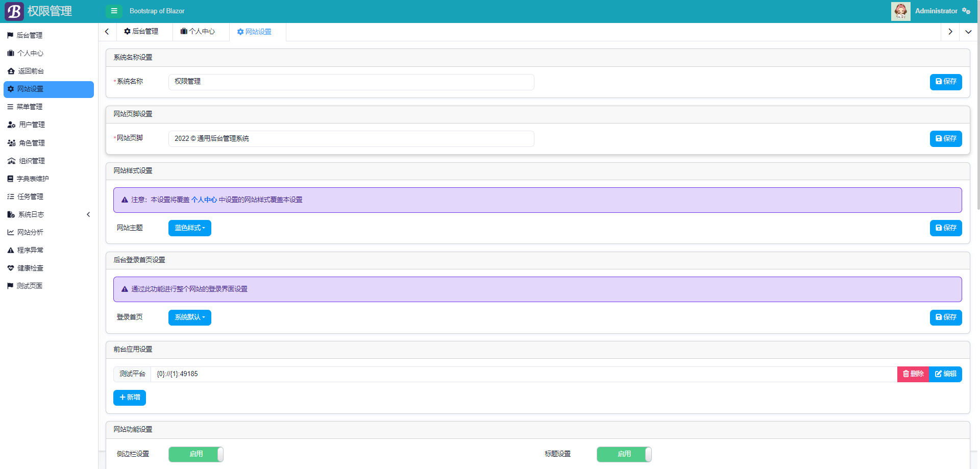The width and height of the screenshot is (980, 469).
Task: Click flag icon for 测试页面
Action: click(10, 286)
